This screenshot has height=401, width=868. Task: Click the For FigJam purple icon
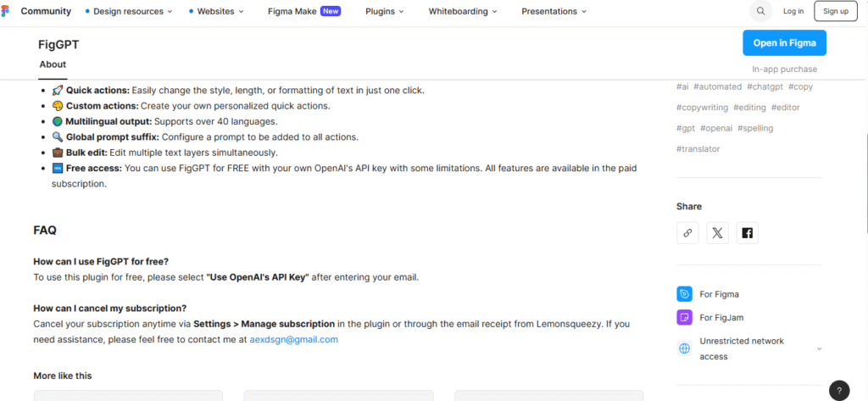tap(685, 317)
